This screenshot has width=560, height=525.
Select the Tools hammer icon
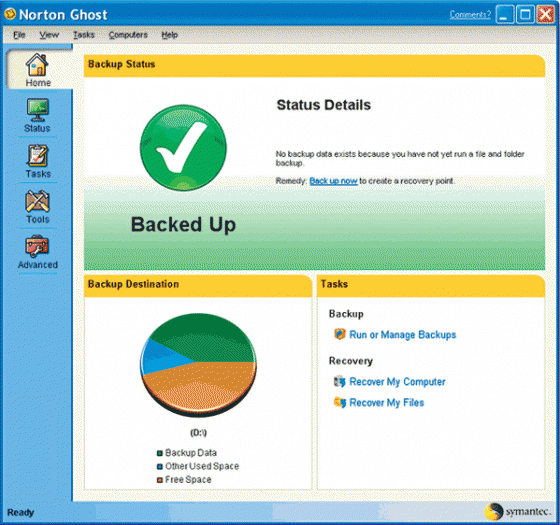coord(38,201)
